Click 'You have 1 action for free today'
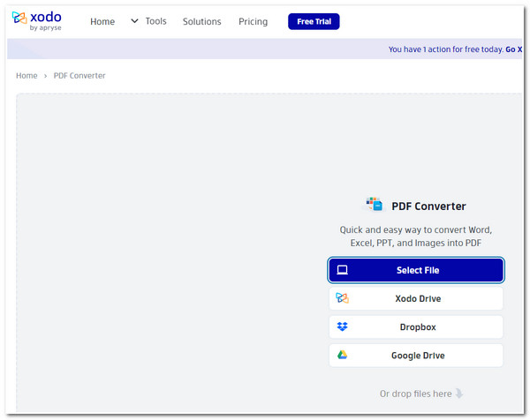Screen dimensions: 530x420 point(446,49)
